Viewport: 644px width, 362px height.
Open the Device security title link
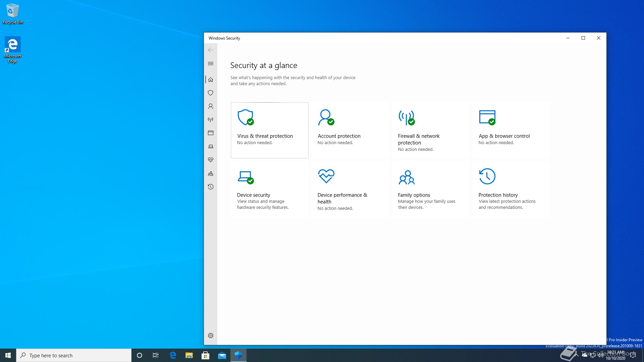(254, 195)
